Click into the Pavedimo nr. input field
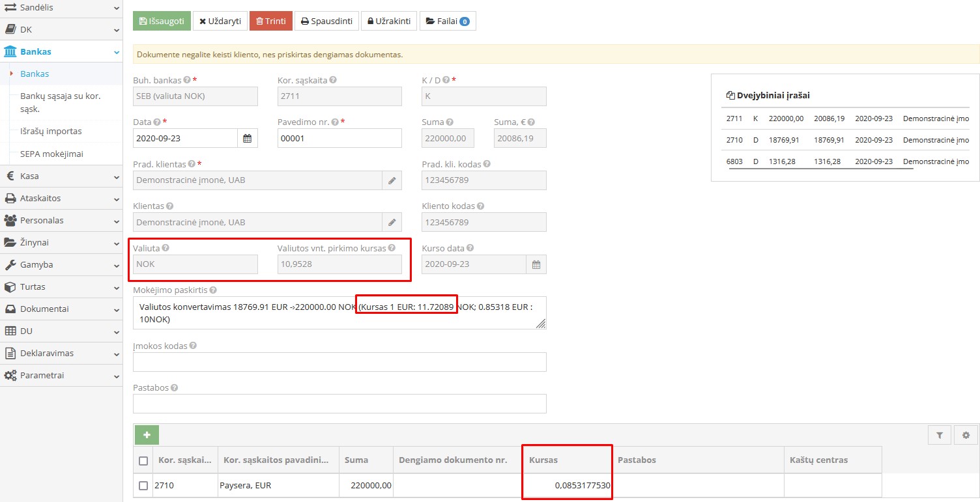 pyautogui.click(x=339, y=138)
